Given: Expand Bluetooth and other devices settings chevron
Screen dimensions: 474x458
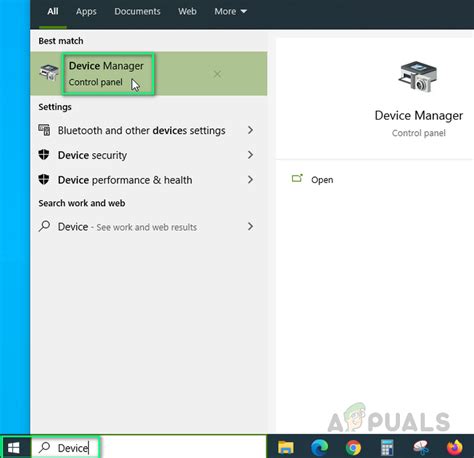Looking at the screenshot, I should pos(250,130).
